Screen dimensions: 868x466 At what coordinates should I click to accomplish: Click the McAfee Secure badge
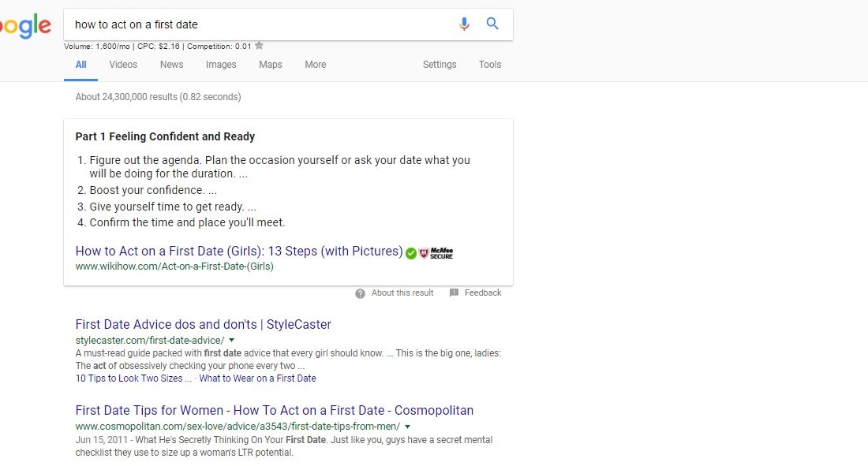(x=436, y=253)
